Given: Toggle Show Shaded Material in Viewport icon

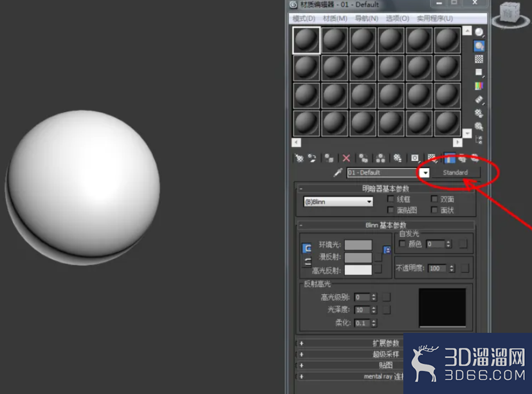Looking at the screenshot, I should (432, 158).
